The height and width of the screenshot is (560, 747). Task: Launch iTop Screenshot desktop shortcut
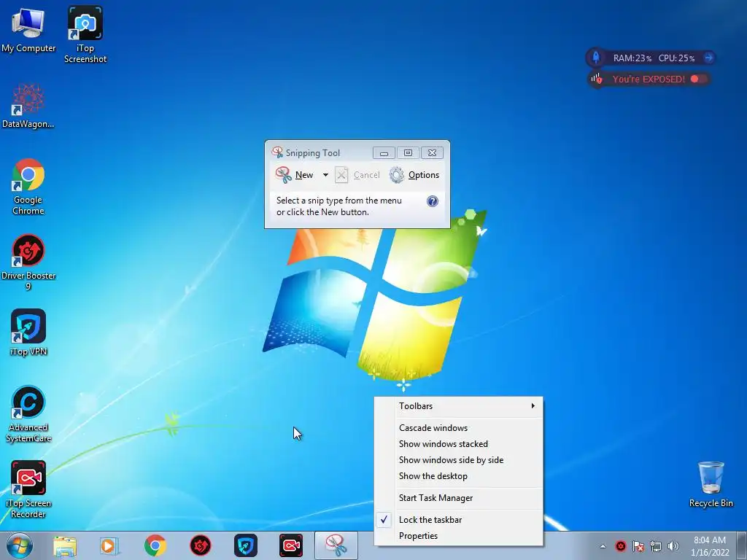pos(85,34)
